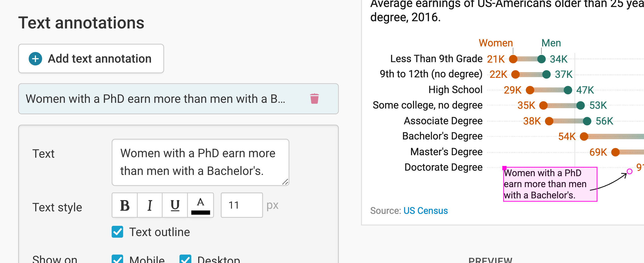
Task: Toggle underline text style
Action: tap(175, 205)
